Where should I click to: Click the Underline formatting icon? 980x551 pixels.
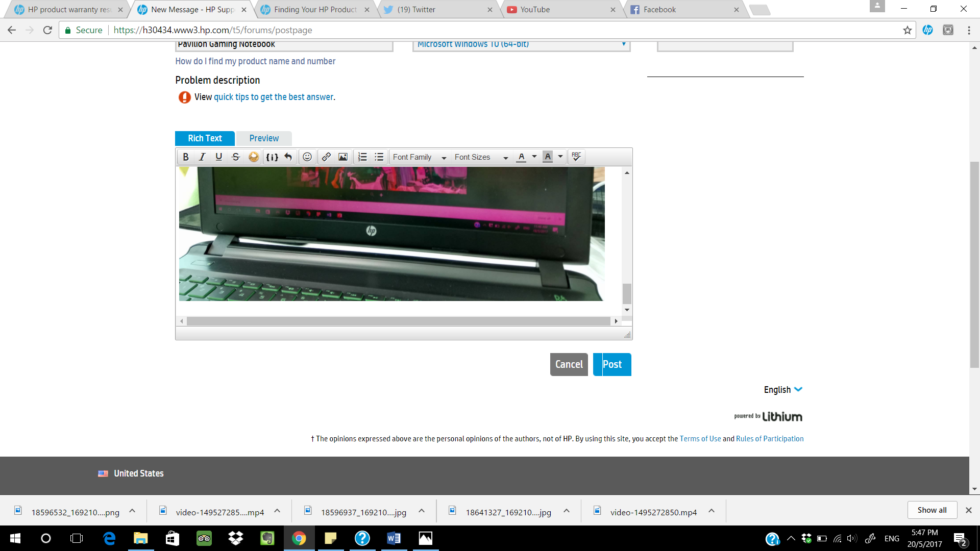(219, 157)
